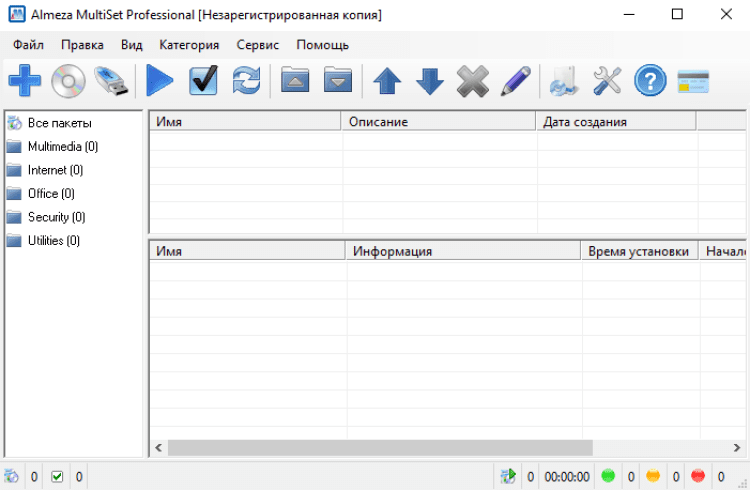This screenshot has width=750, height=490.
Task: Select the Office (0) category
Action: pos(51,193)
